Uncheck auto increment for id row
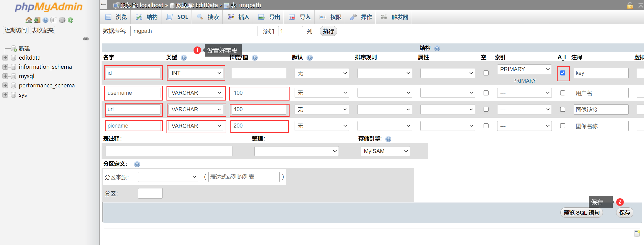 [x=563, y=73]
